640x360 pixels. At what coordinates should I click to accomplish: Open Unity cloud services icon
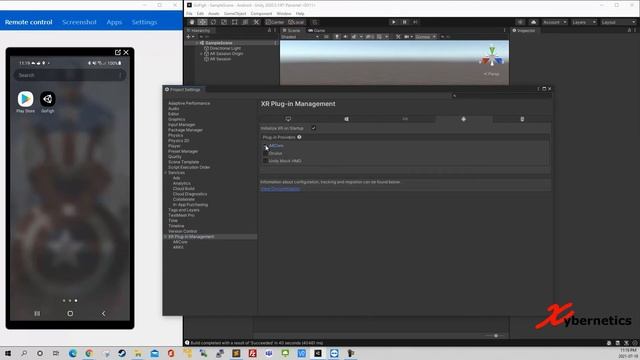click(533, 22)
